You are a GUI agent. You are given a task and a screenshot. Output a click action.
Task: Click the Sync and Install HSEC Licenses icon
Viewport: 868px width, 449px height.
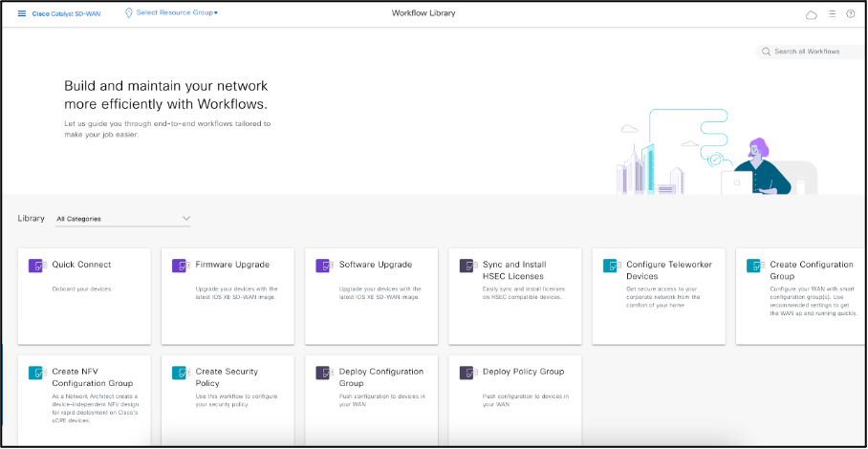467,266
